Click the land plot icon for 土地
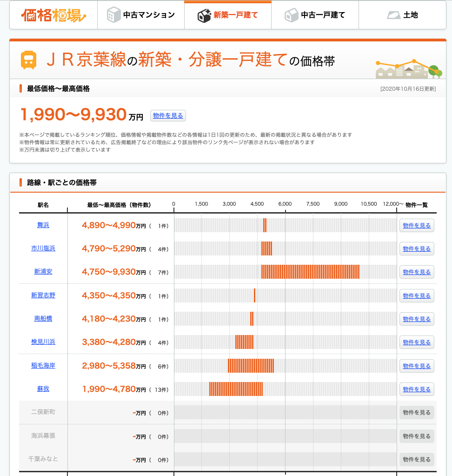Image resolution: width=452 pixels, height=476 pixels. pyautogui.click(x=394, y=15)
